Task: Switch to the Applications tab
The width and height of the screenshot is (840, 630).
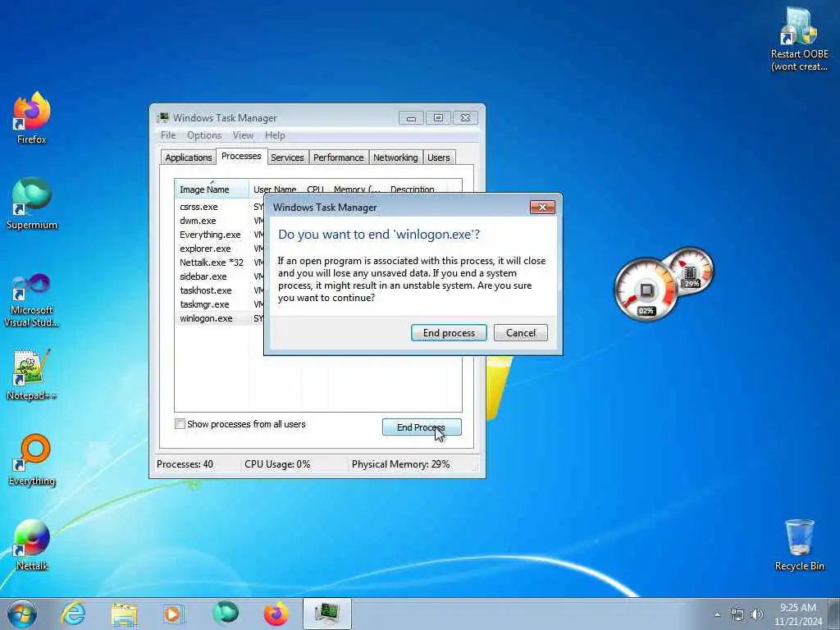Action: click(x=188, y=157)
